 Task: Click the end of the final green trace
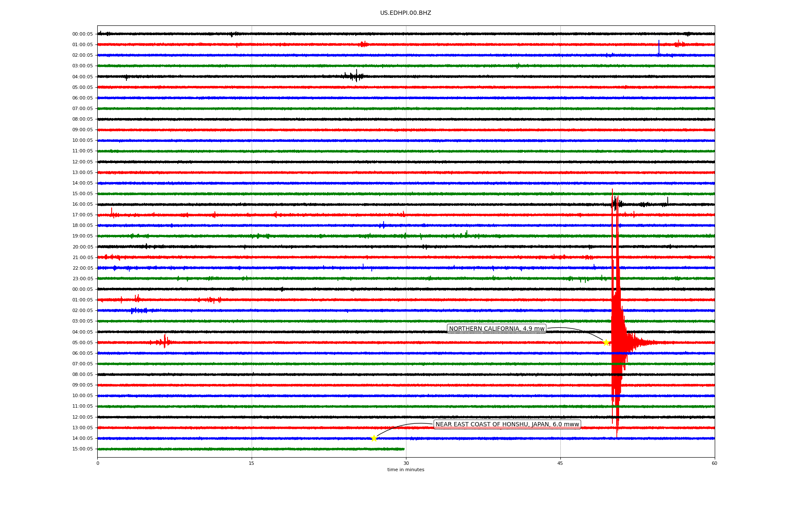click(403, 449)
